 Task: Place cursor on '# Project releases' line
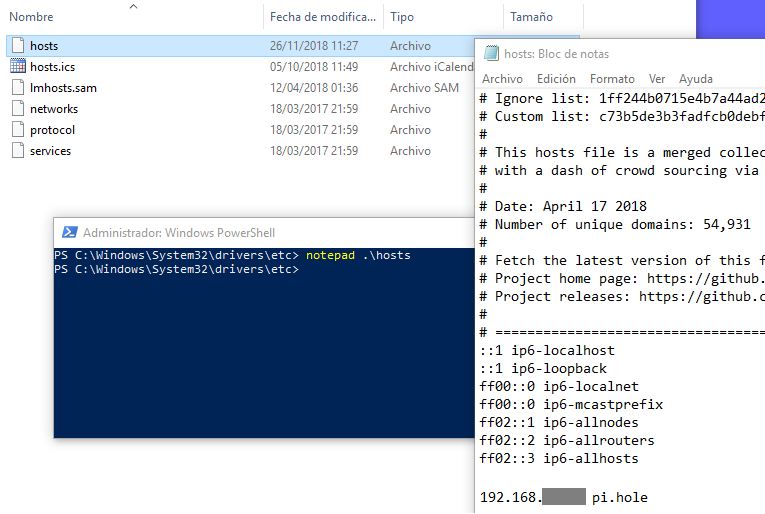622,297
